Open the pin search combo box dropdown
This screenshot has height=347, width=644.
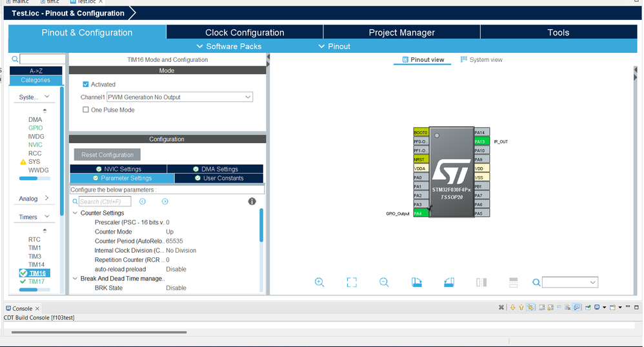coord(592,282)
